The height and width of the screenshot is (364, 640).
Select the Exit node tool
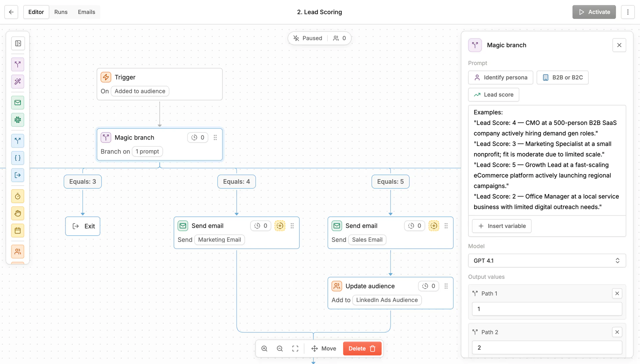[x=18, y=175]
